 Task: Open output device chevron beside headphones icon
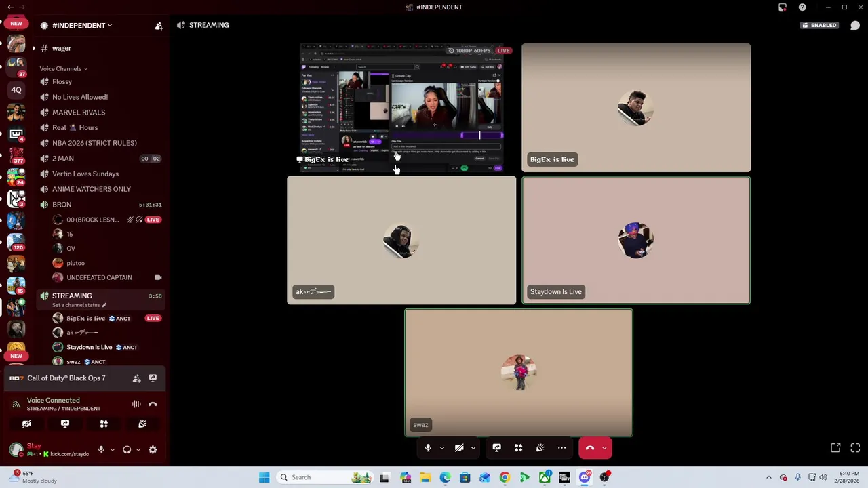138,449
